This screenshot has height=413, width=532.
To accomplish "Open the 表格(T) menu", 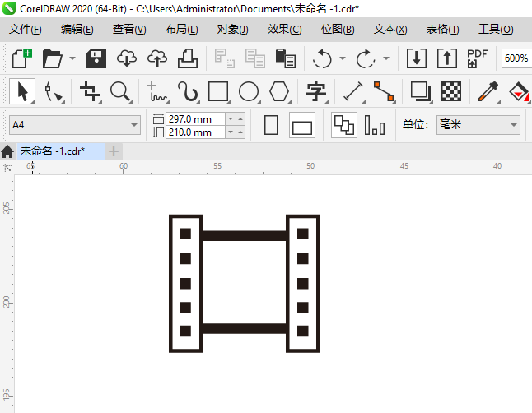I will 442,30.
